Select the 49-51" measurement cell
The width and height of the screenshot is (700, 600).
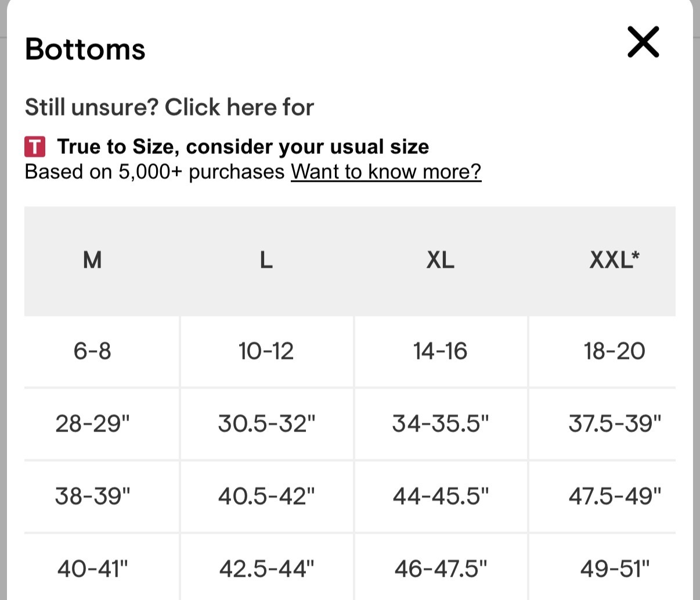click(x=615, y=569)
